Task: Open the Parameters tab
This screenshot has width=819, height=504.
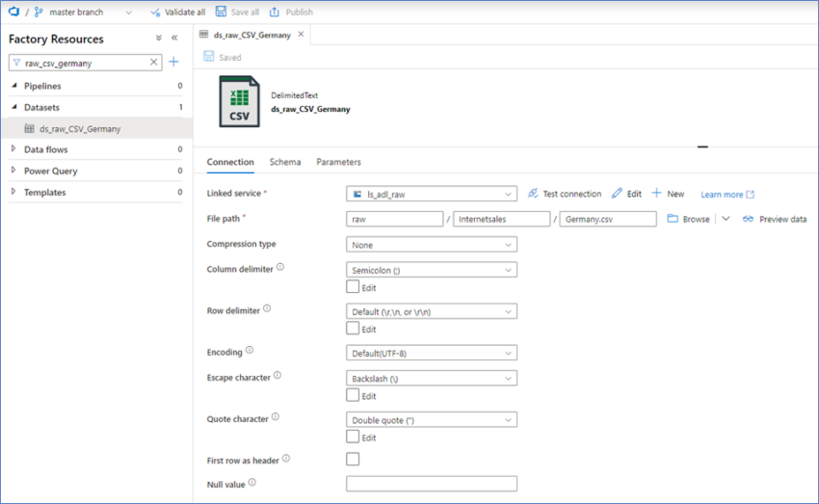Action: tap(338, 162)
